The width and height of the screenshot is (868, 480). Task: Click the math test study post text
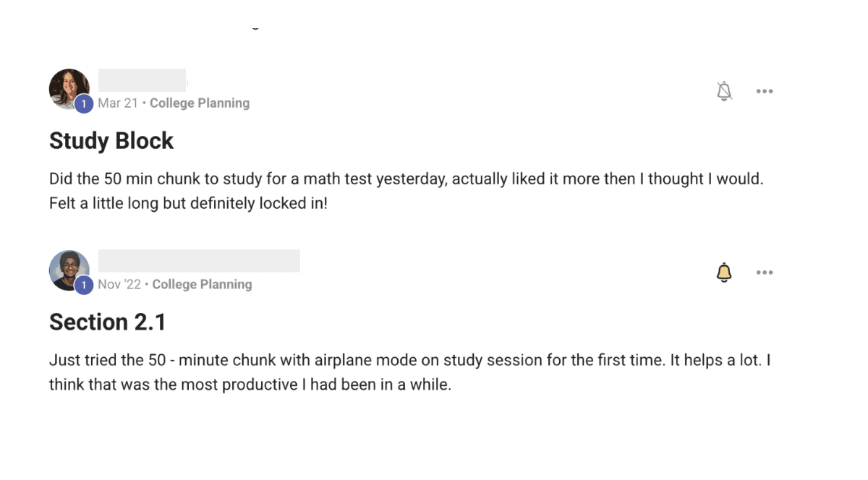coord(405,179)
